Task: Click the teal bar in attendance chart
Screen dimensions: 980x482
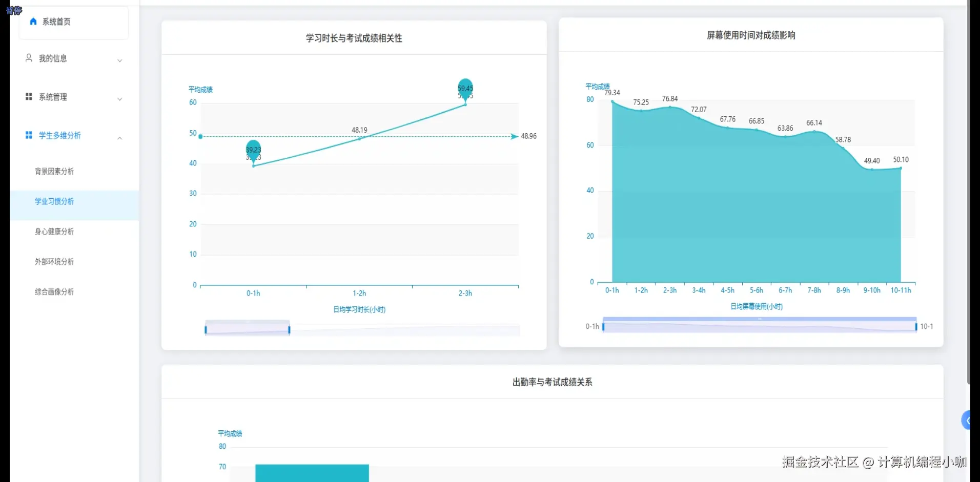Action: [312, 473]
